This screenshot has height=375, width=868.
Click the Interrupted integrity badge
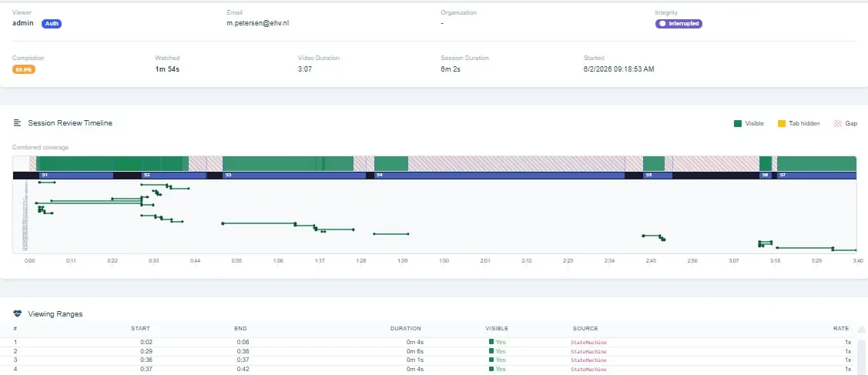(x=679, y=24)
